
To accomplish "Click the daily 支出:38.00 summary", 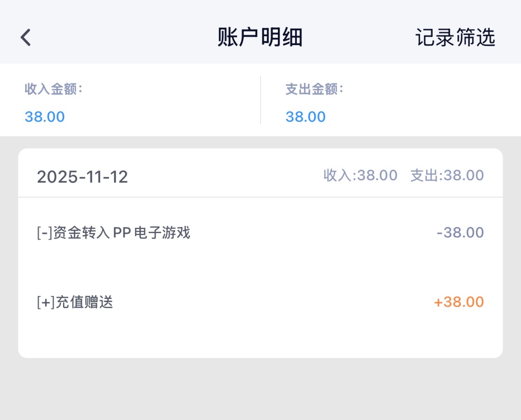I will coord(447,176).
